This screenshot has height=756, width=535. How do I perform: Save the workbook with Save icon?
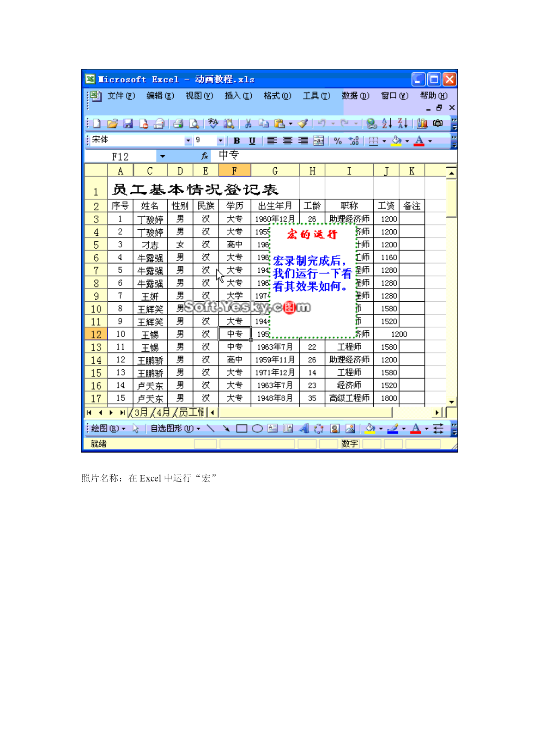pos(128,124)
